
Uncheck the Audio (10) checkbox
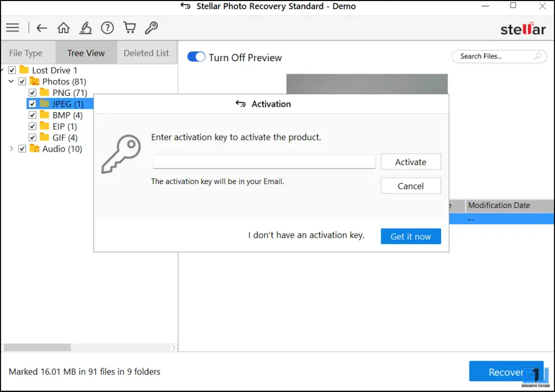(22, 149)
